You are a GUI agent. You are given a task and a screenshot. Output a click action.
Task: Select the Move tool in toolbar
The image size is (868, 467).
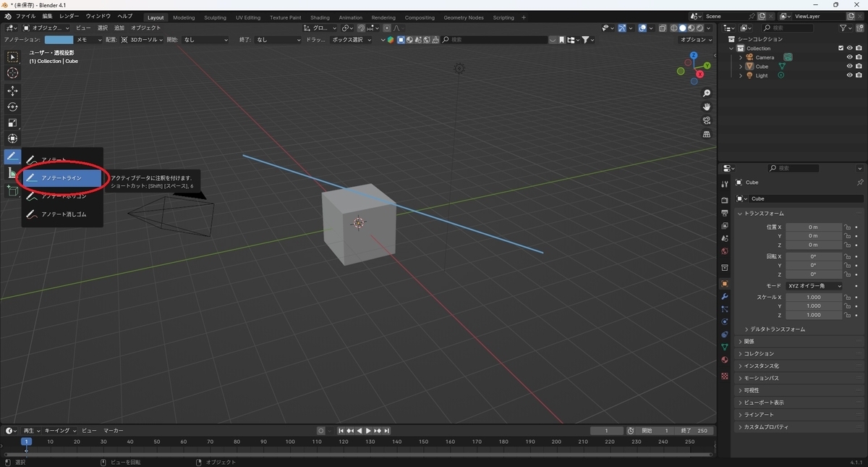[x=12, y=91]
